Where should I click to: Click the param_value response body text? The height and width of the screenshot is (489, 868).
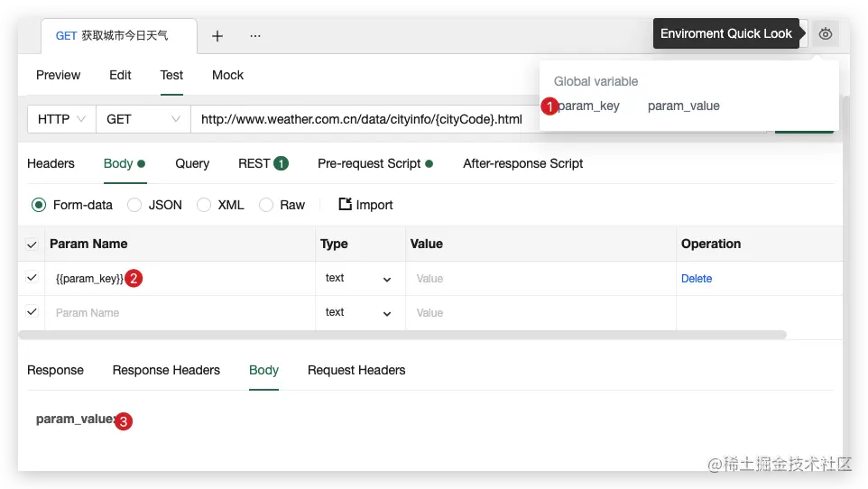tap(75, 420)
